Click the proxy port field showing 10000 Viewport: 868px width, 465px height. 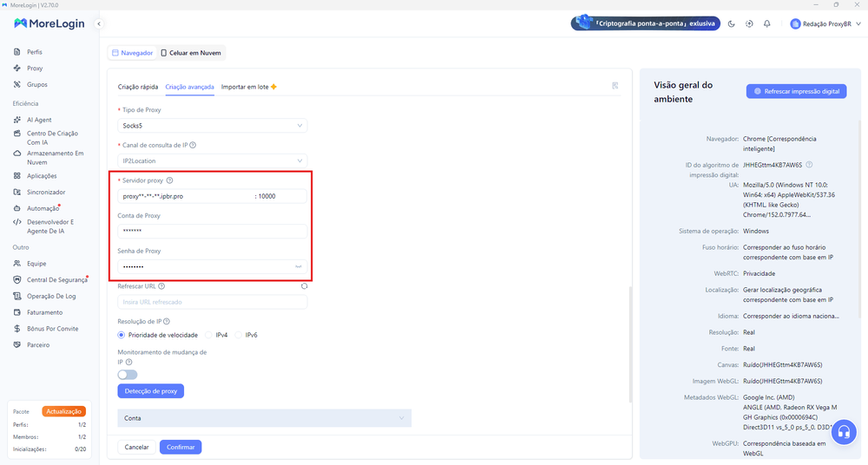pos(280,197)
